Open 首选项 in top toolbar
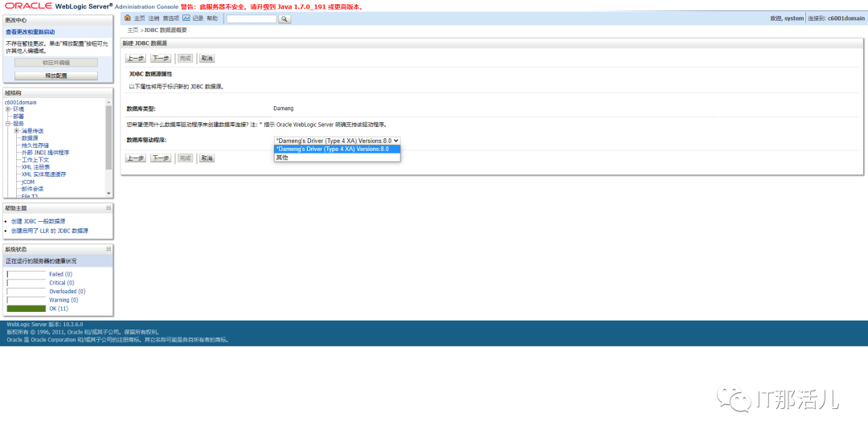 coord(170,18)
